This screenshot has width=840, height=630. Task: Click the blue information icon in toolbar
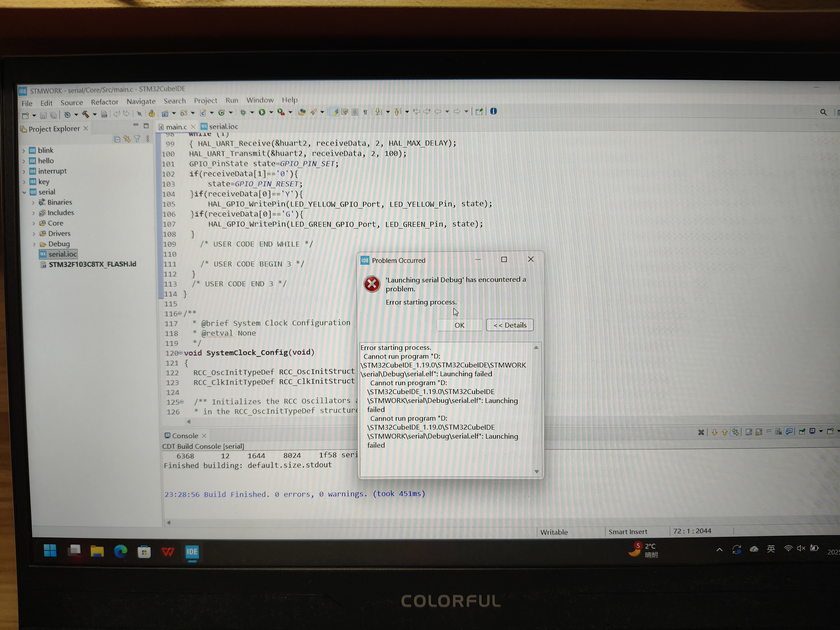(x=493, y=111)
